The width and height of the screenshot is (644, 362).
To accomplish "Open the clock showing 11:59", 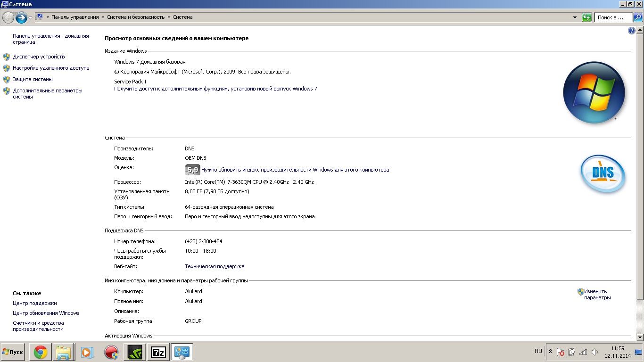I will point(618,352).
